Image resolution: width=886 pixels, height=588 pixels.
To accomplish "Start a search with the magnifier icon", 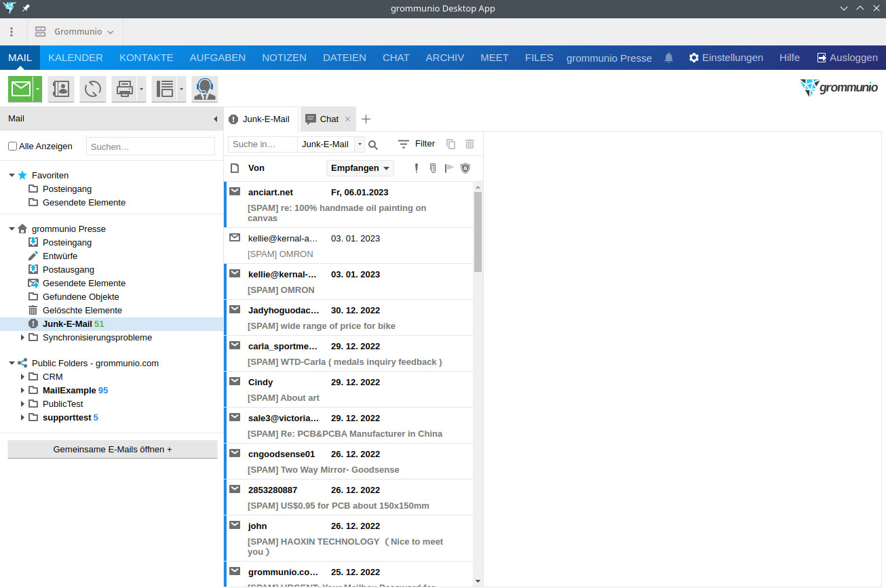I will coord(372,144).
